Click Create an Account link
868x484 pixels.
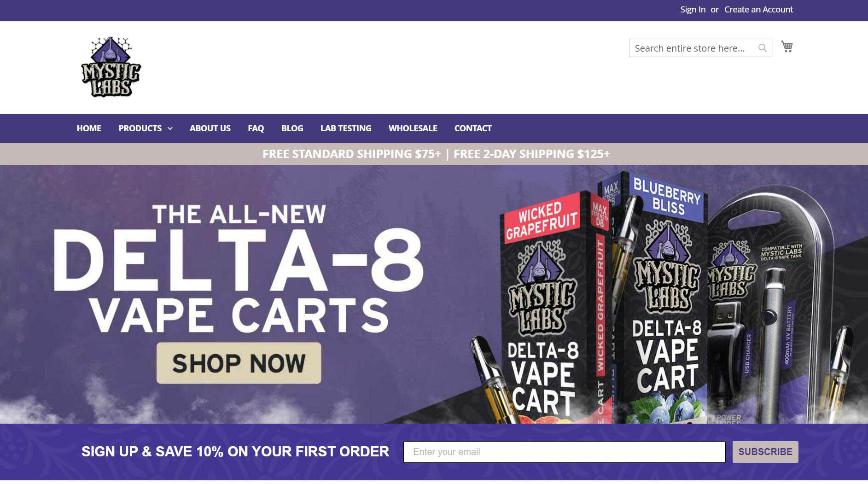click(x=759, y=10)
